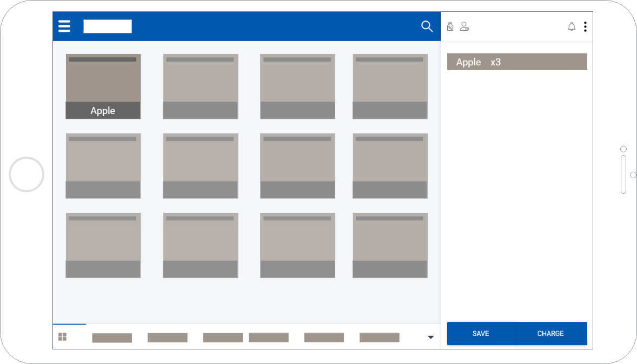The image size is (637, 364).
Task: Select the last category tab before dropdown arrow
Action: tap(379, 338)
